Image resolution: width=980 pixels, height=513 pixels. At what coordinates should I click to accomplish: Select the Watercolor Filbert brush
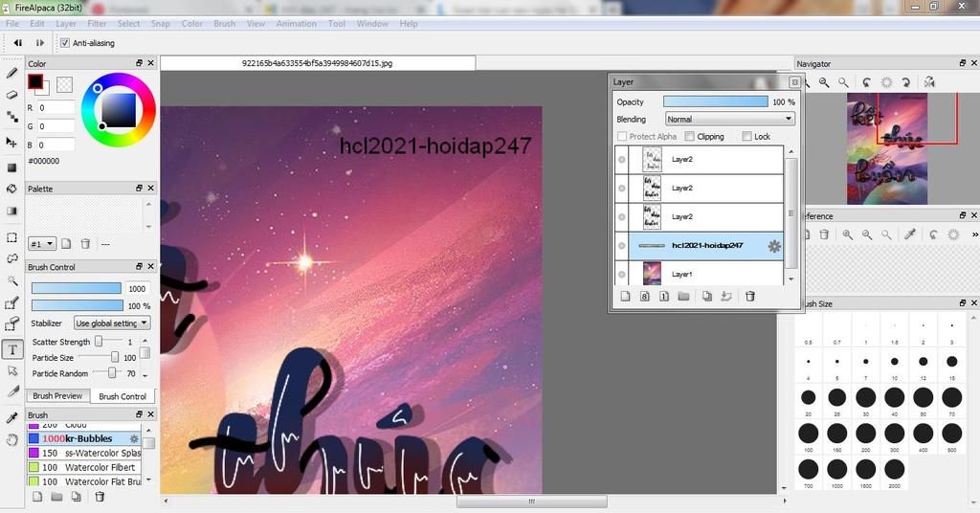[84, 467]
